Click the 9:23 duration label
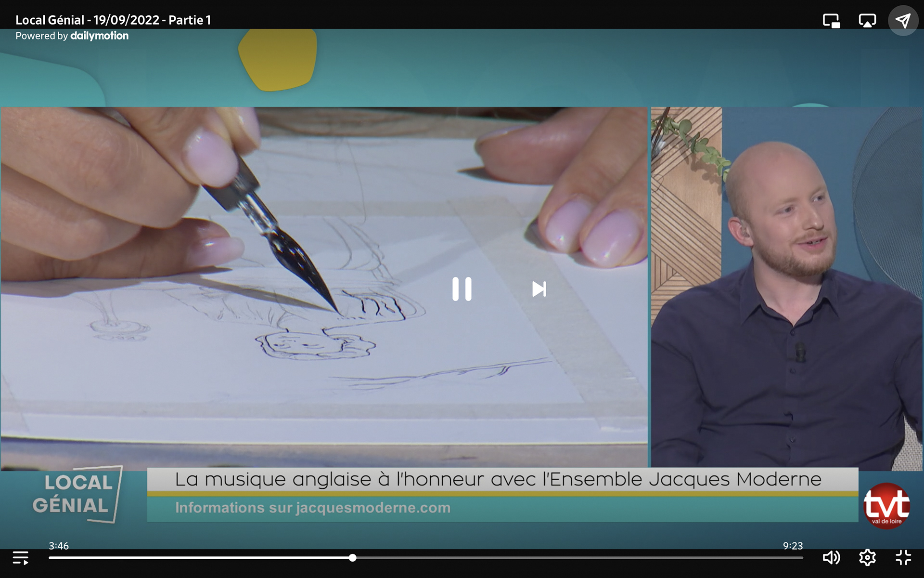Viewport: 924px width, 578px height. [x=793, y=546]
